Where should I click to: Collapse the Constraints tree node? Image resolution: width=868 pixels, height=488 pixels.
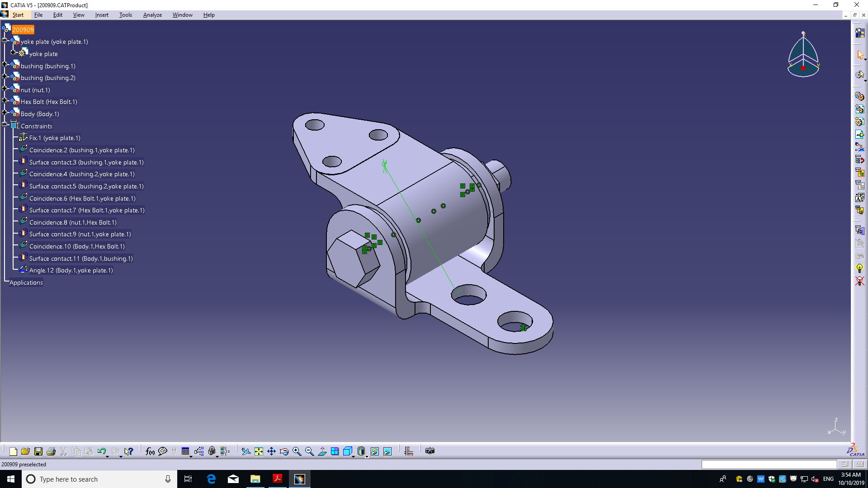tap(5, 125)
